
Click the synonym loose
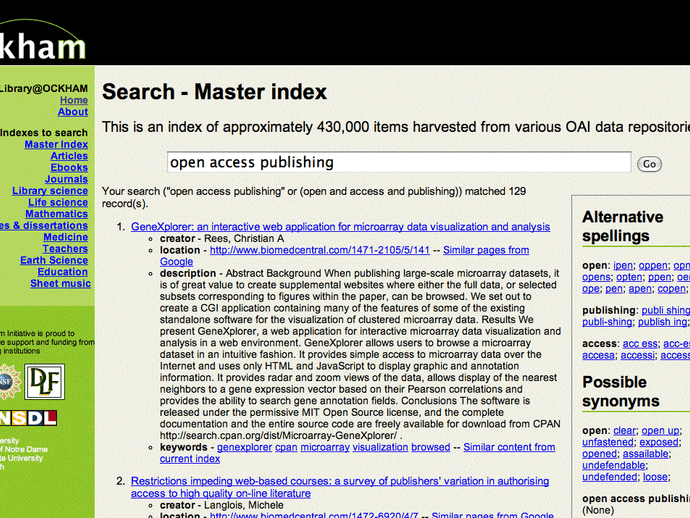pyautogui.click(x=655, y=477)
